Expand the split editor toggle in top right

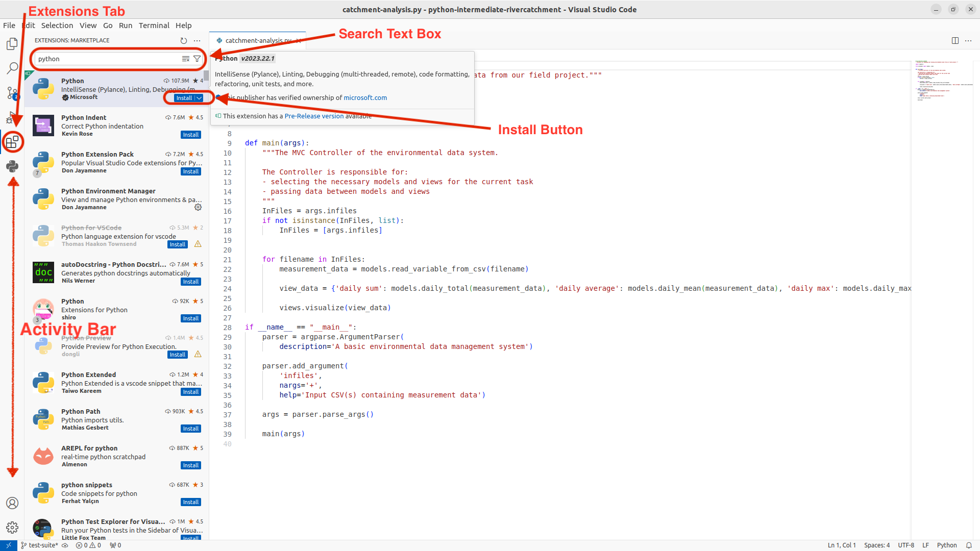(955, 40)
